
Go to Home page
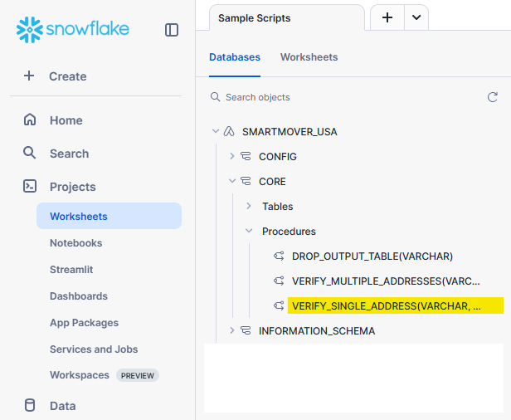tap(66, 120)
